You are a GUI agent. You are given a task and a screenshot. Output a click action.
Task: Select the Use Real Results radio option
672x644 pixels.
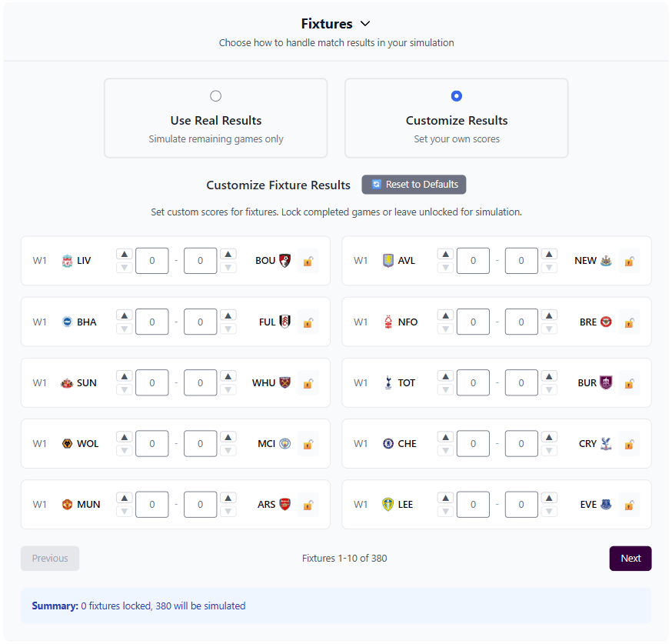(x=216, y=96)
